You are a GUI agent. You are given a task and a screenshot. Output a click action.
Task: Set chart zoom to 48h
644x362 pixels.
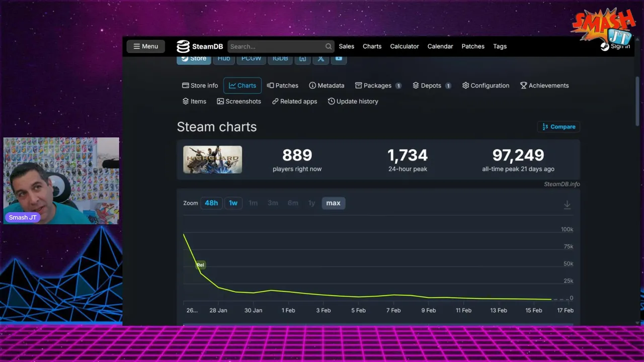pos(211,203)
